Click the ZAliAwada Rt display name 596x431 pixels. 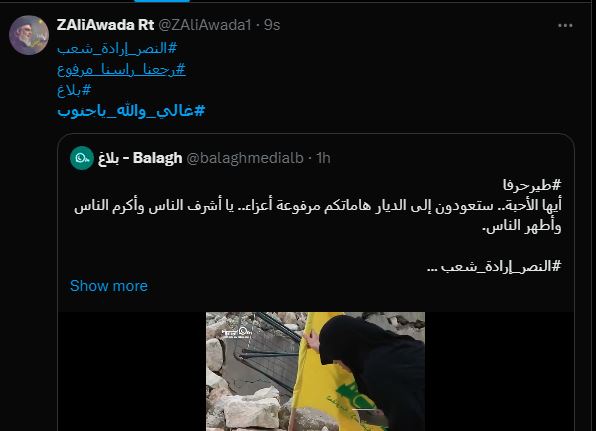tap(105, 25)
